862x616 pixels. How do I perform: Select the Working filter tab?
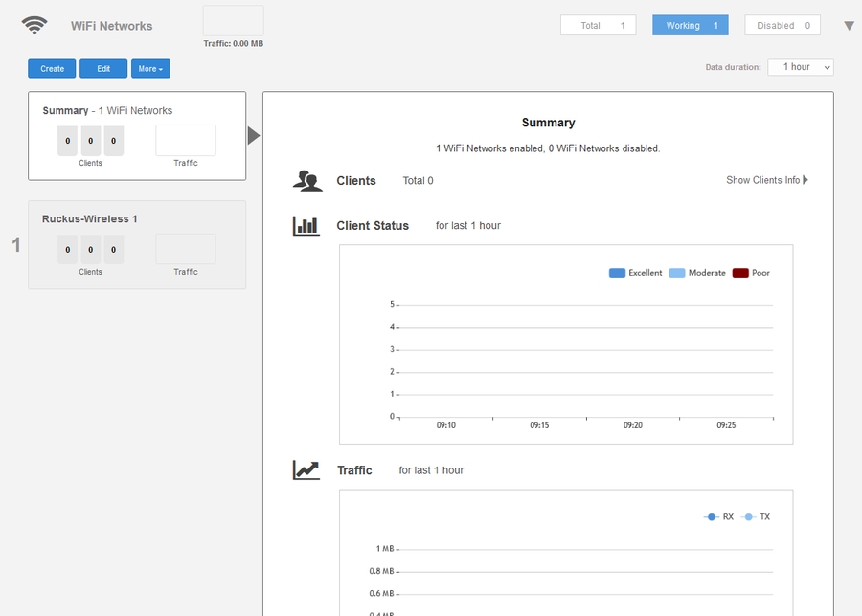pyautogui.click(x=690, y=26)
